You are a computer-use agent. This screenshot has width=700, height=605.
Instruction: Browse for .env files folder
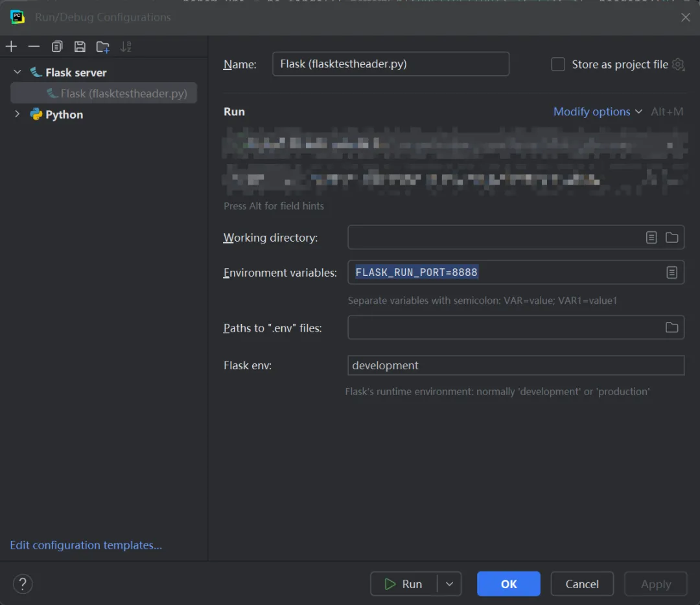click(672, 328)
